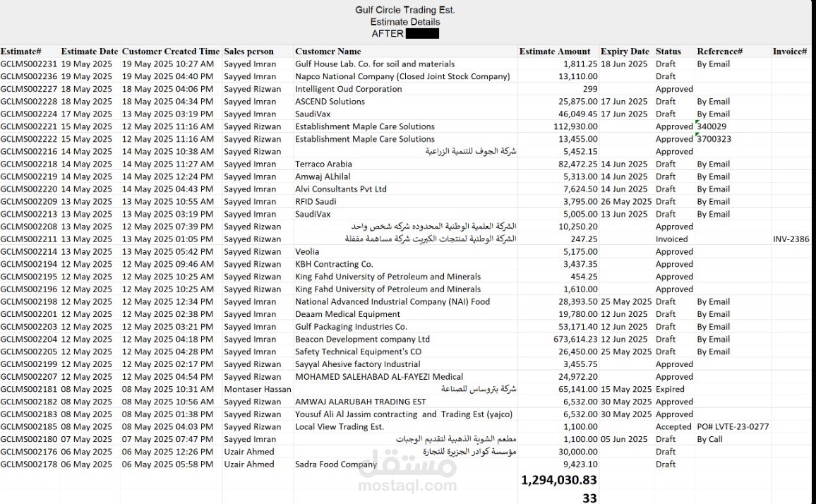Click Deaam Medical Equipment cell
Viewport: 816px width, 504px height.
pyautogui.click(x=347, y=314)
